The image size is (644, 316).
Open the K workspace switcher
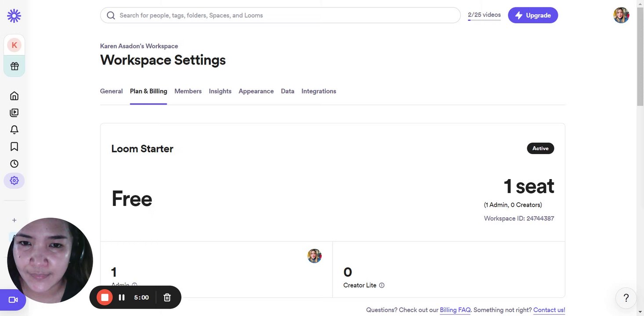[14, 45]
